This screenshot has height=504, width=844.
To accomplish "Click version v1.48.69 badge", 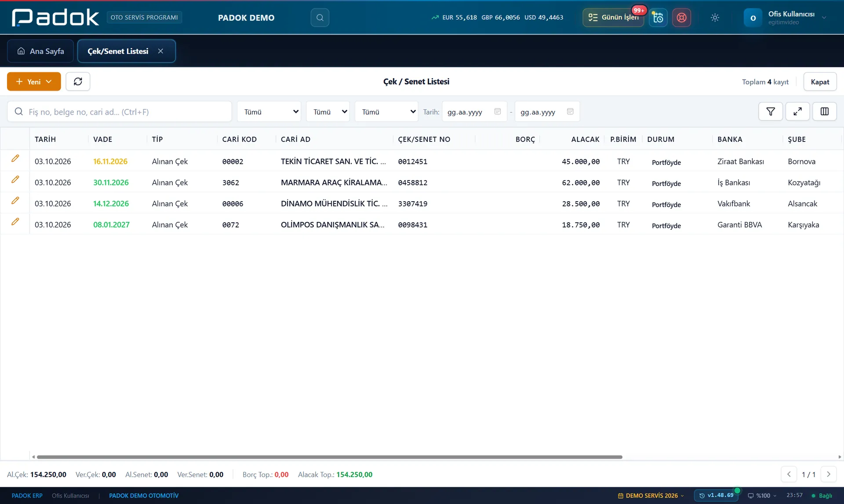I will point(716,495).
